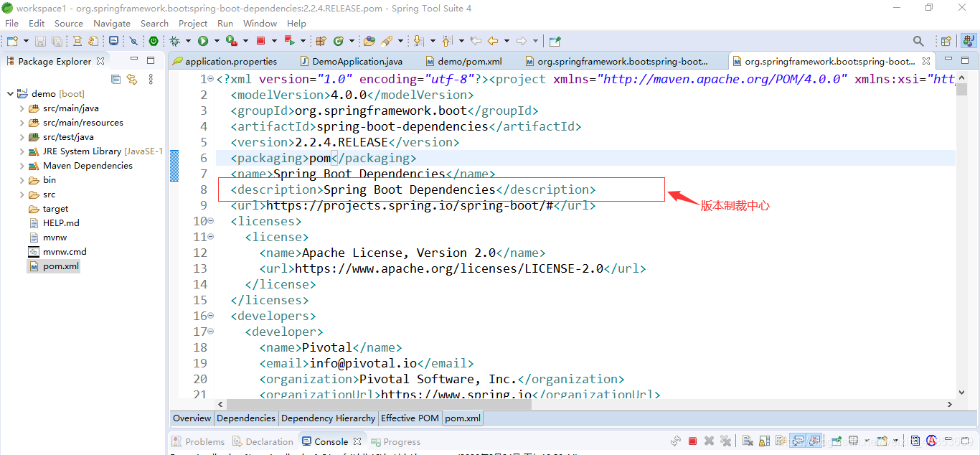Image resolution: width=980 pixels, height=455 pixels.
Task: Click the green Run button icon
Action: [203, 41]
